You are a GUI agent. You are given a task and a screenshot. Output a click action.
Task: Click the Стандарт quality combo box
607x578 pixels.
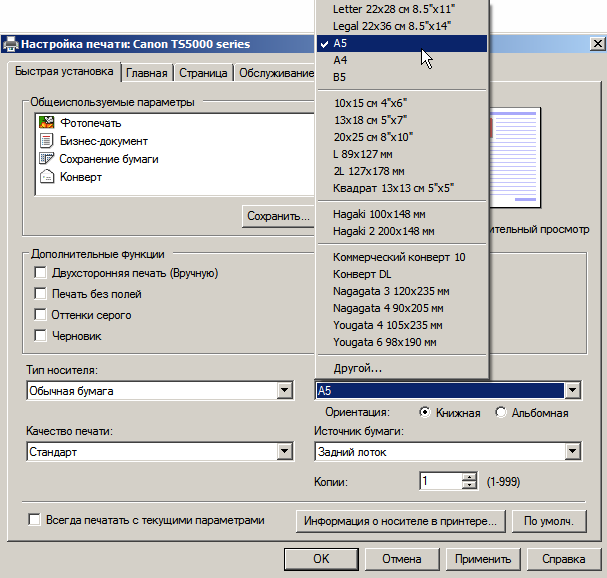coord(160,451)
